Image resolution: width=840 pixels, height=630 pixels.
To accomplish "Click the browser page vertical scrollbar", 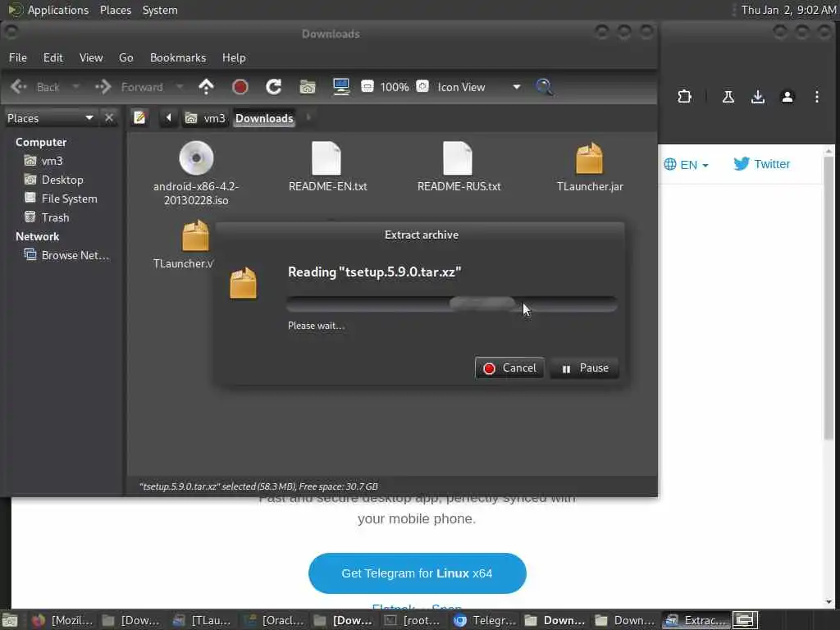I will tap(829, 298).
